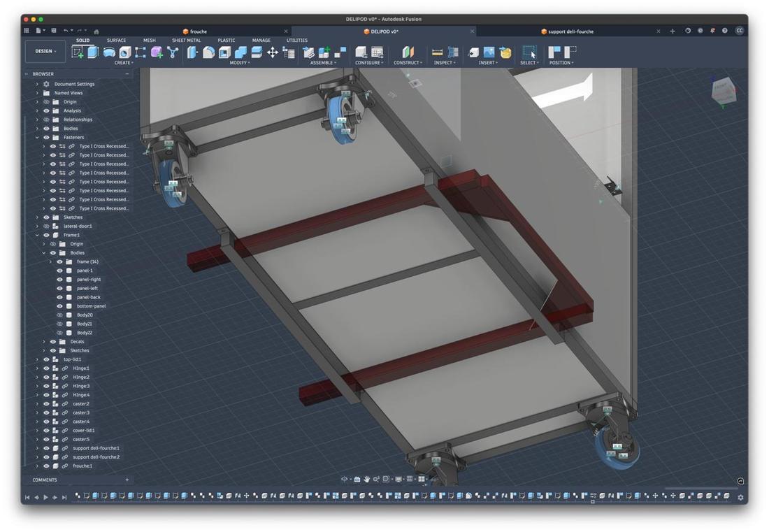
Task: Select the Move/Copy tool icon
Action: [x=273, y=52]
